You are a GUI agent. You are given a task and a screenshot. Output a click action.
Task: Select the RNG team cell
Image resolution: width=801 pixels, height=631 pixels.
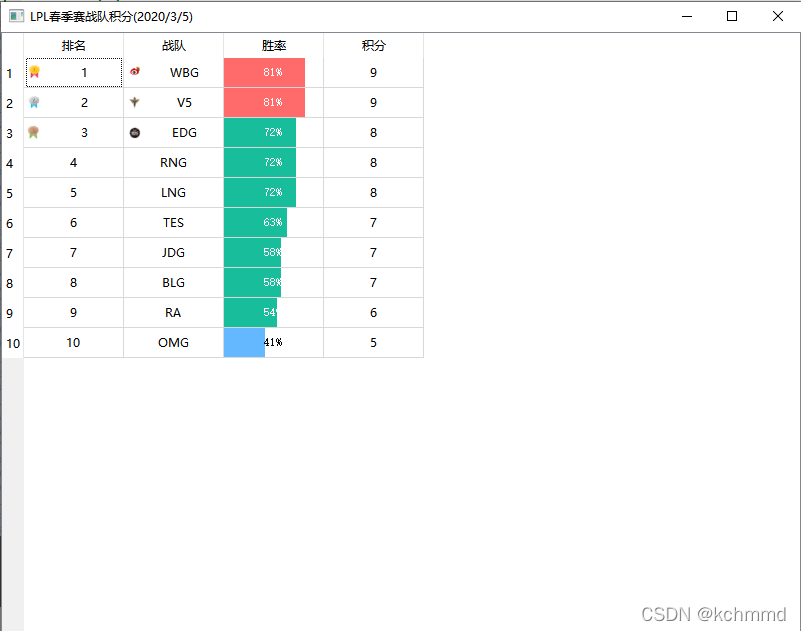(x=174, y=162)
